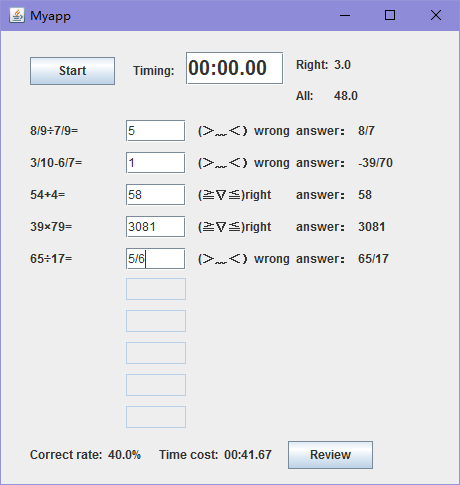
Task: Focus the answer field for 8/9÷7/9=
Action: pyautogui.click(x=156, y=131)
